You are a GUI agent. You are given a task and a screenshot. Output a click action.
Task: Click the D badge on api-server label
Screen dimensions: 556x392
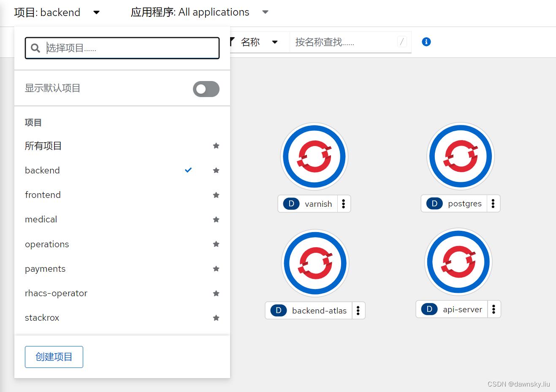429,309
